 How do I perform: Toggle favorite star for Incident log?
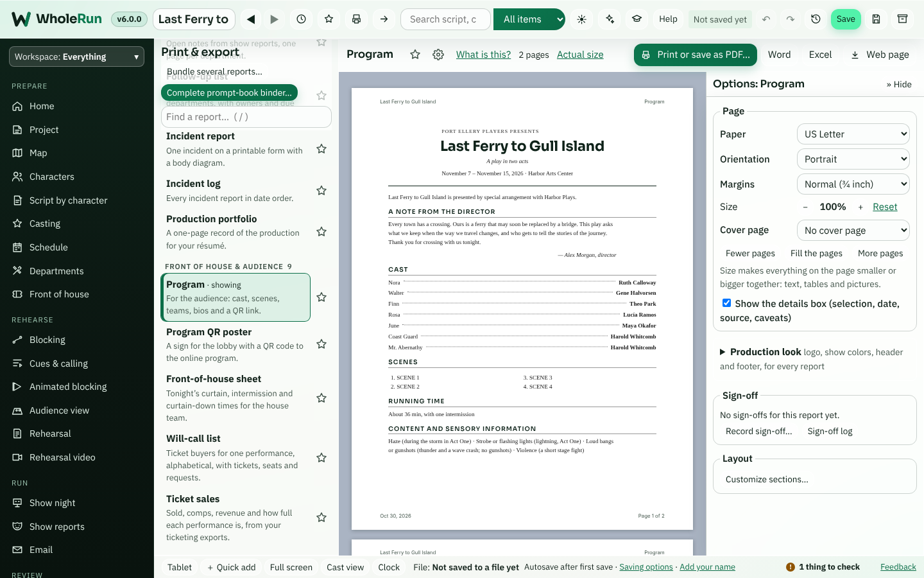tap(321, 191)
